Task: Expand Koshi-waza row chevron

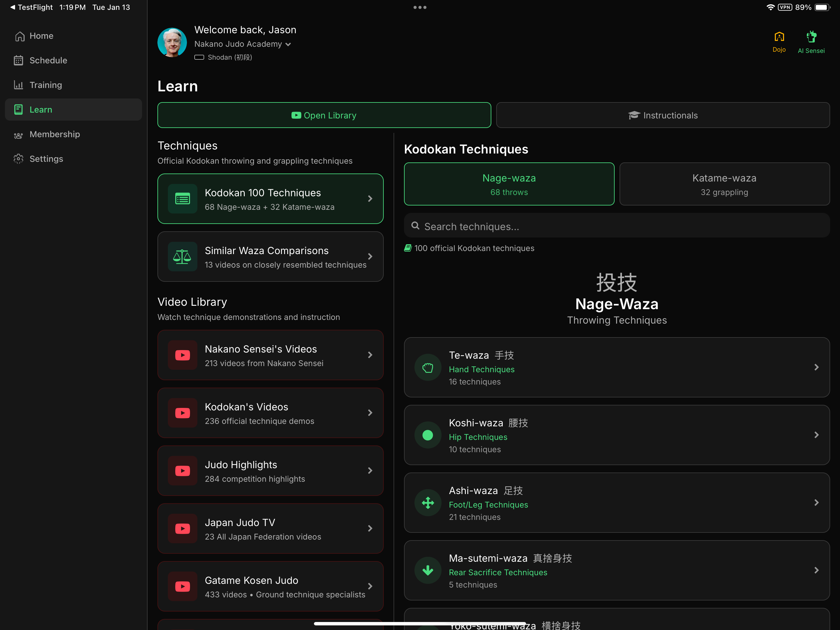Action: tap(816, 435)
